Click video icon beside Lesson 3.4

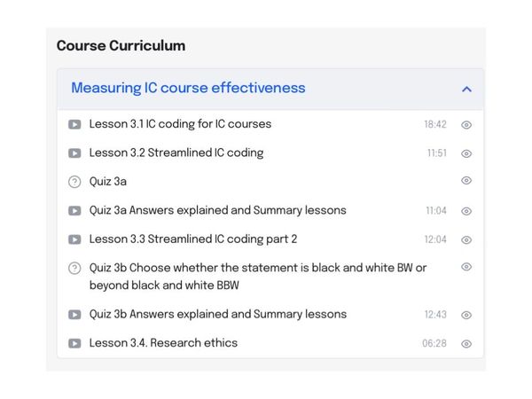point(74,343)
